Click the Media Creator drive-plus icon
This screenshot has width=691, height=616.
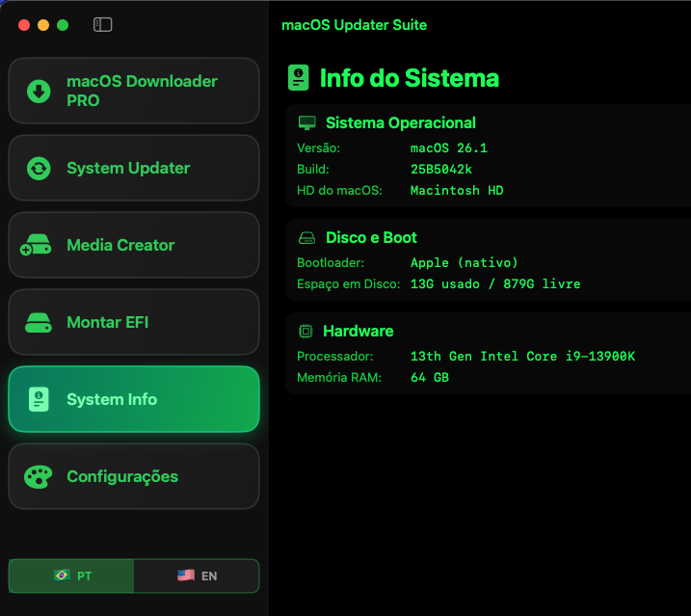pyautogui.click(x=36, y=245)
